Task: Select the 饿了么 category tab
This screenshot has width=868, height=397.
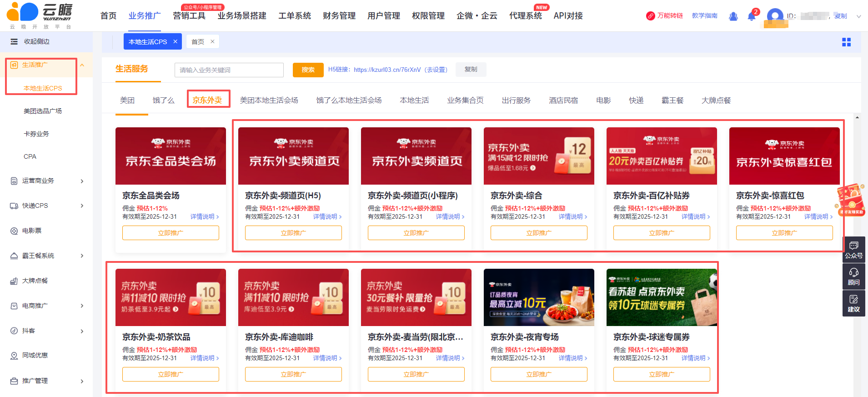Action: pyautogui.click(x=164, y=100)
